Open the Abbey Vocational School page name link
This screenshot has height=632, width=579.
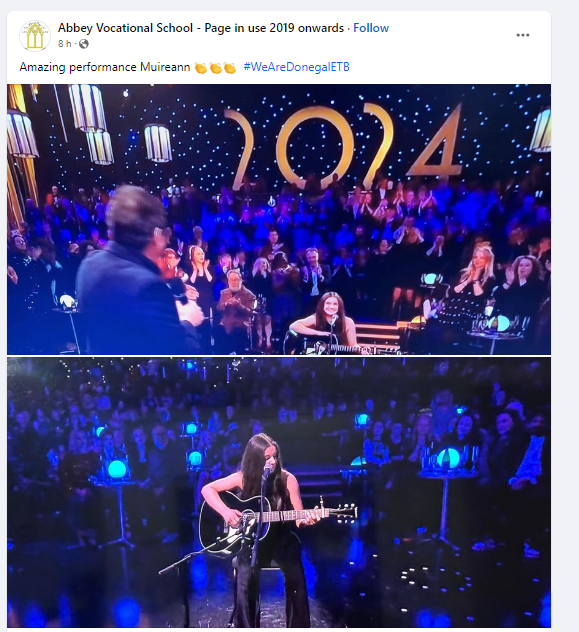[x=201, y=28]
